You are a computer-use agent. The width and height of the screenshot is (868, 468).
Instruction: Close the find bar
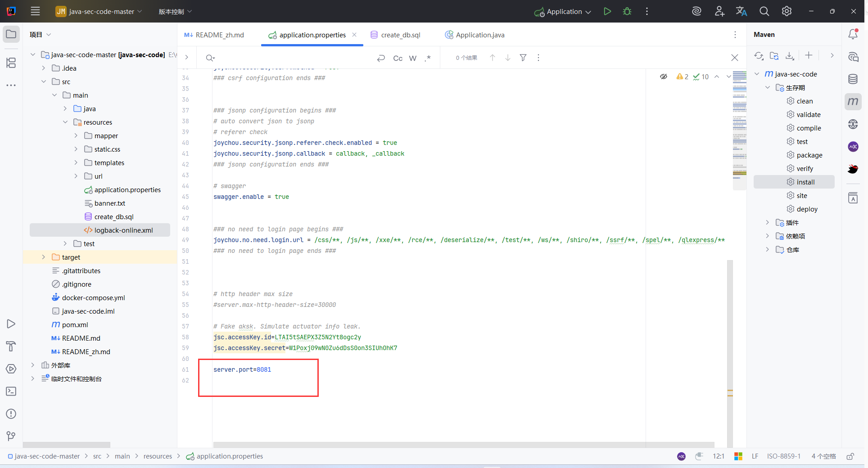[x=735, y=58]
